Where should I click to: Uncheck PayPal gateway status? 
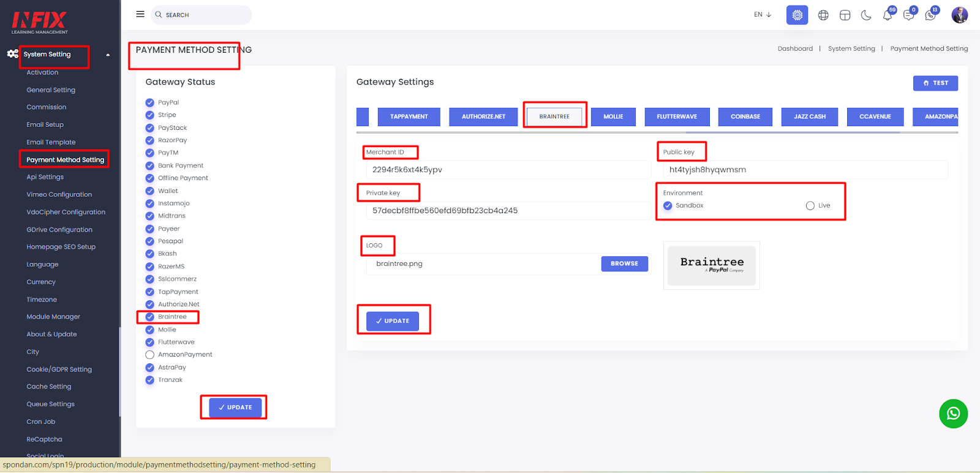click(149, 102)
